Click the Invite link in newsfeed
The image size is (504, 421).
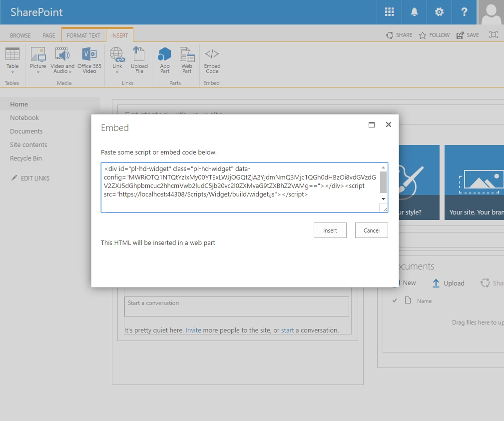(193, 330)
